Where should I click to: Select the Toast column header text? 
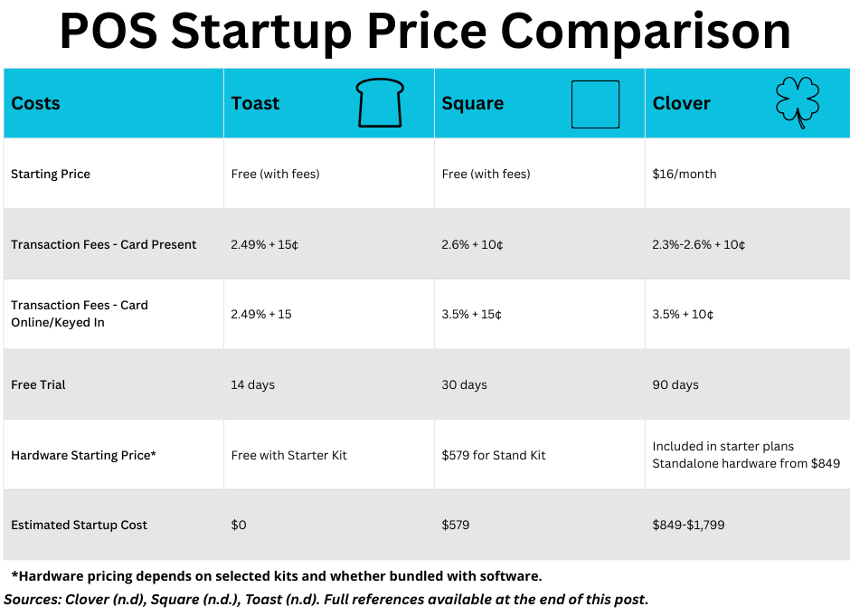point(256,104)
